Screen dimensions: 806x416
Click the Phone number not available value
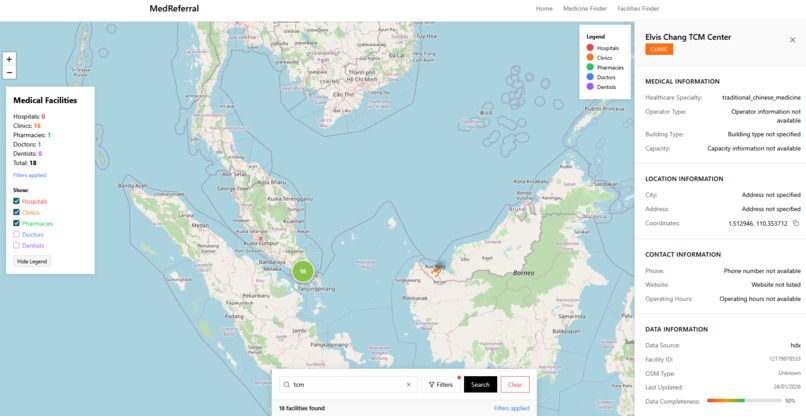[x=762, y=270]
